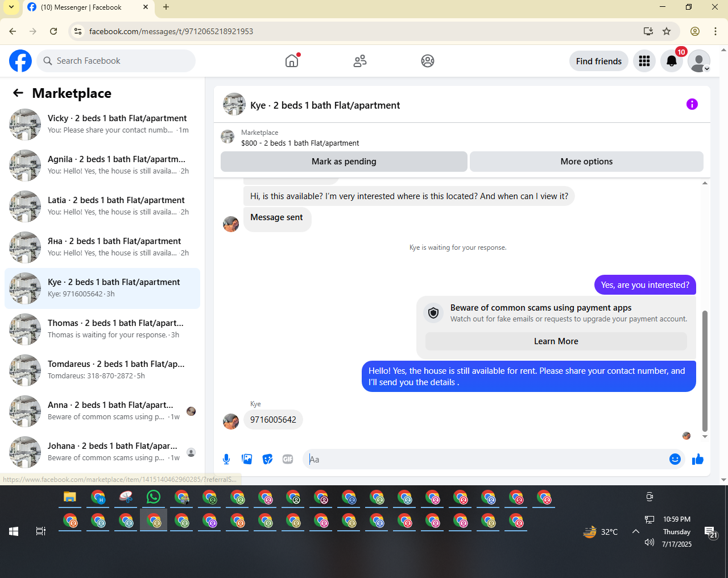
Task: Open the apps grid menu icon
Action: 644,61
